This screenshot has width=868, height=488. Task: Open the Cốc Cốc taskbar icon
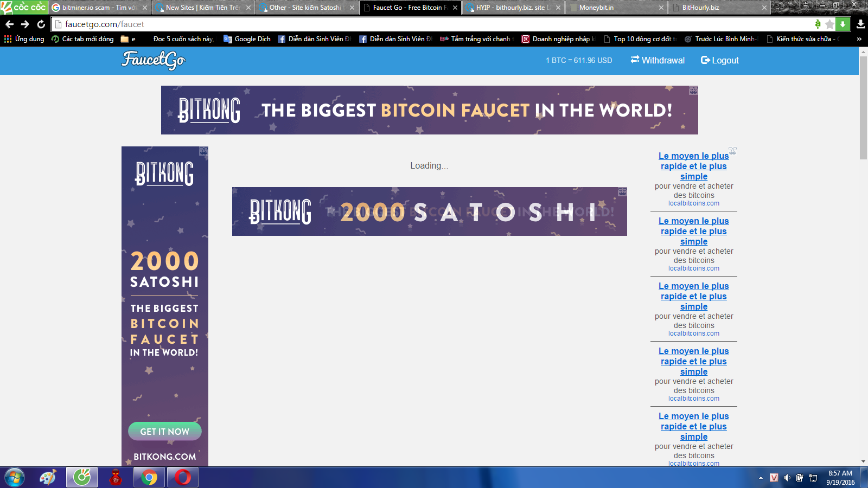pyautogui.click(x=82, y=478)
